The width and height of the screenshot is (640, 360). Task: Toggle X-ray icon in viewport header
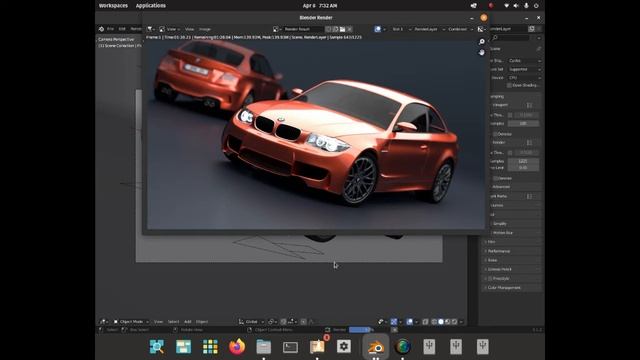click(x=425, y=322)
